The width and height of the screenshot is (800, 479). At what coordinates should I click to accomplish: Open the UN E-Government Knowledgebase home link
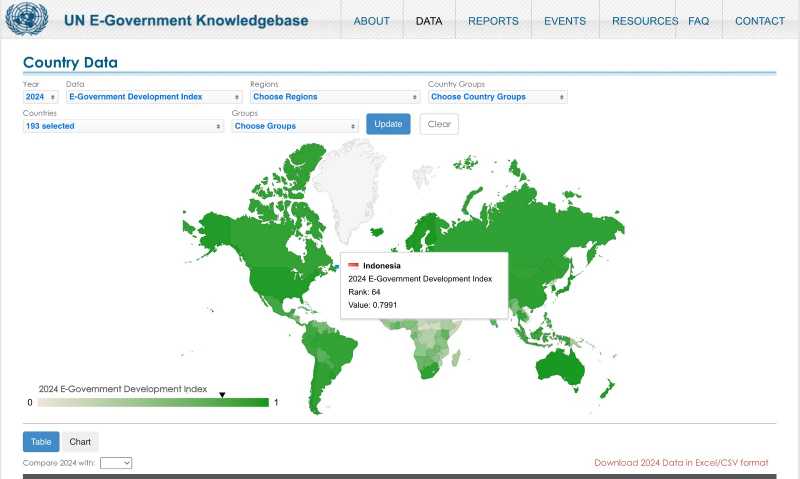tap(186, 20)
